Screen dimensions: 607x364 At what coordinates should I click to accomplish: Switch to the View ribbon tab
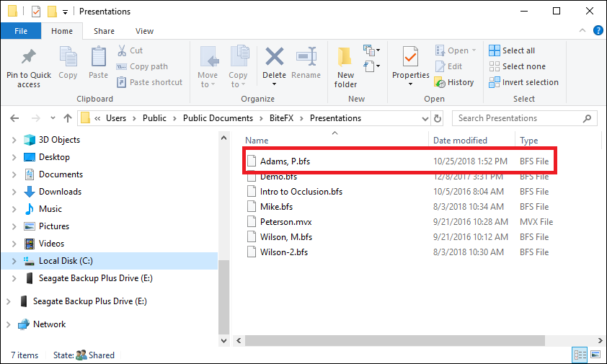click(144, 31)
